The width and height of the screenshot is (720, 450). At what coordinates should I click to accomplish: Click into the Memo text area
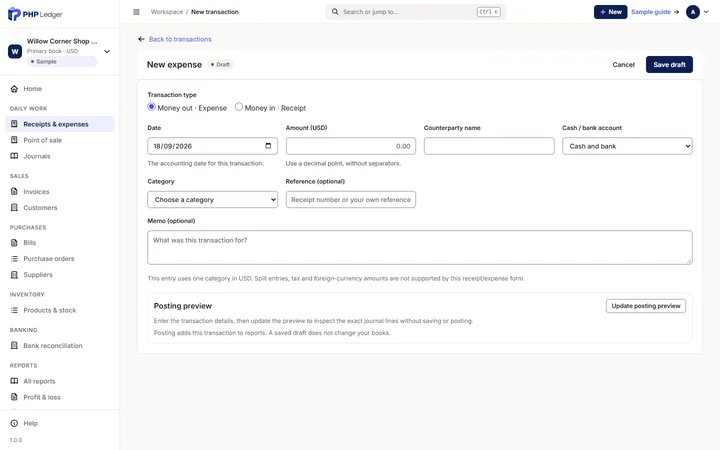click(x=420, y=248)
